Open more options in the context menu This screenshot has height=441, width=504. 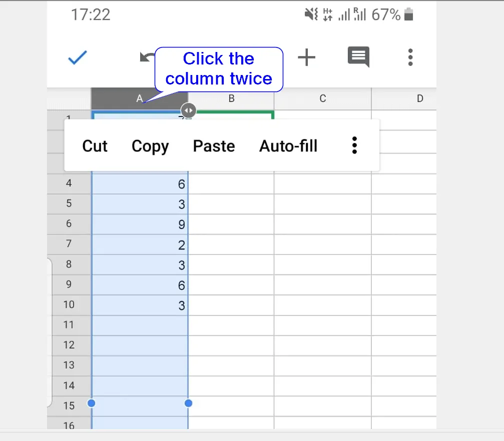[x=354, y=145]
